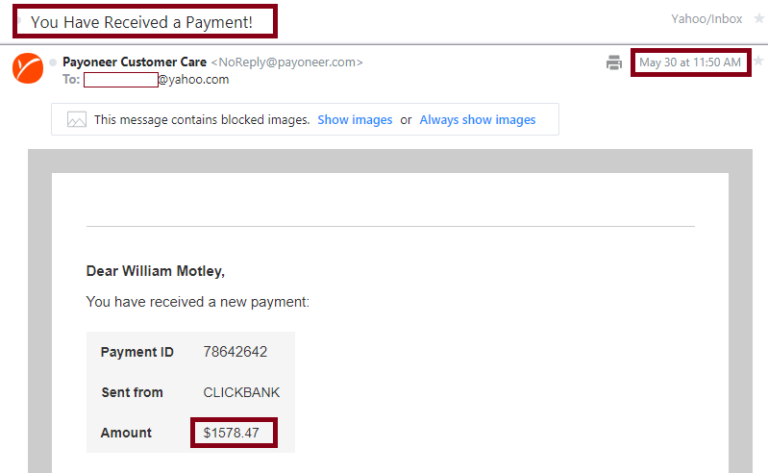This screenshot has width=768, height=473.
Task: Click the star beside Yahoo/Inbox
Action: pyautogui.click(x=759, y=19)
